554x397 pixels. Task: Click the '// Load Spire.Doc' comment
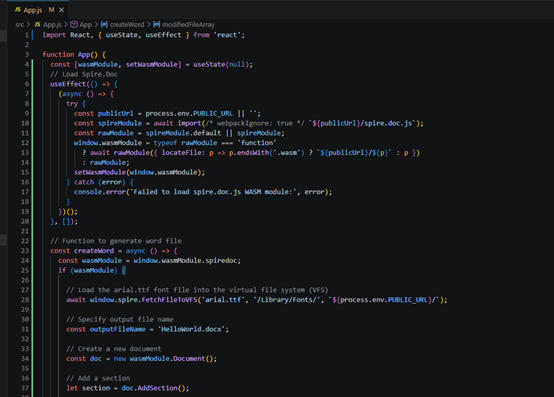click(84, 75)
